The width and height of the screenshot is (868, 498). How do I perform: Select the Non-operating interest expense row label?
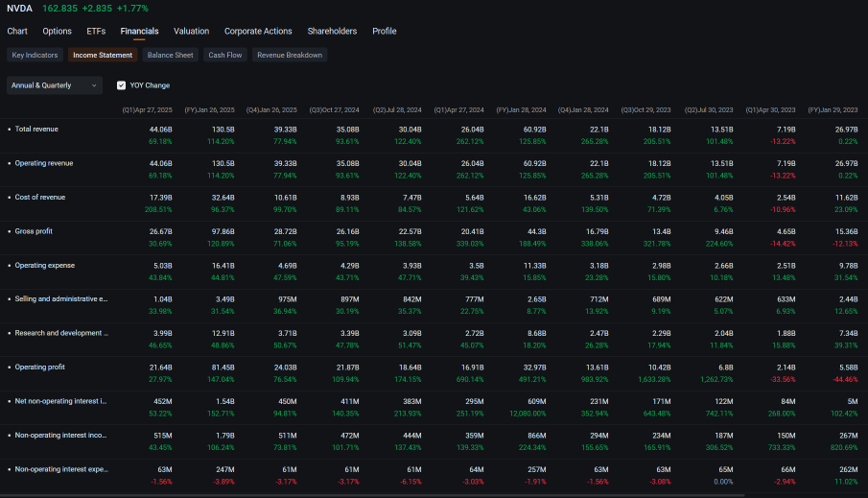(61, 469)
